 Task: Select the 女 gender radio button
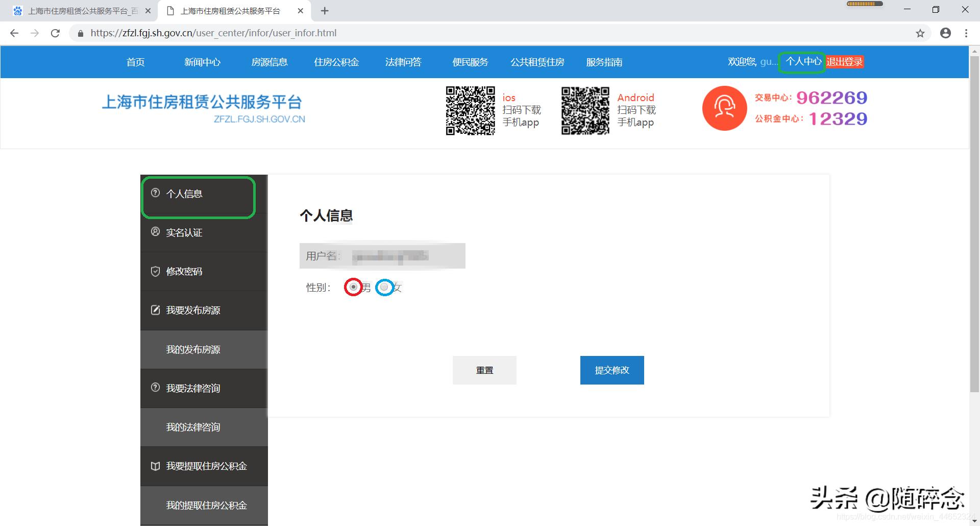pyautogui.click(x=384, y=287)
